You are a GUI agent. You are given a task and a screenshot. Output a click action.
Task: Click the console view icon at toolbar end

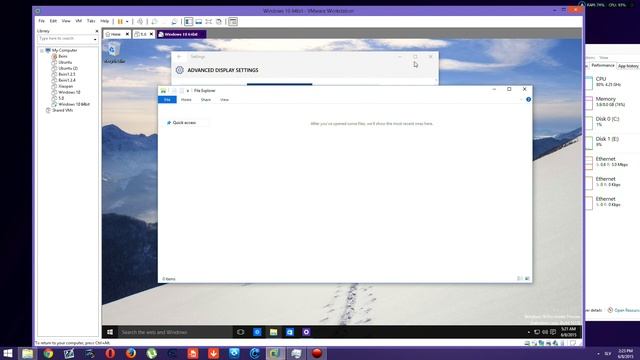233,21
